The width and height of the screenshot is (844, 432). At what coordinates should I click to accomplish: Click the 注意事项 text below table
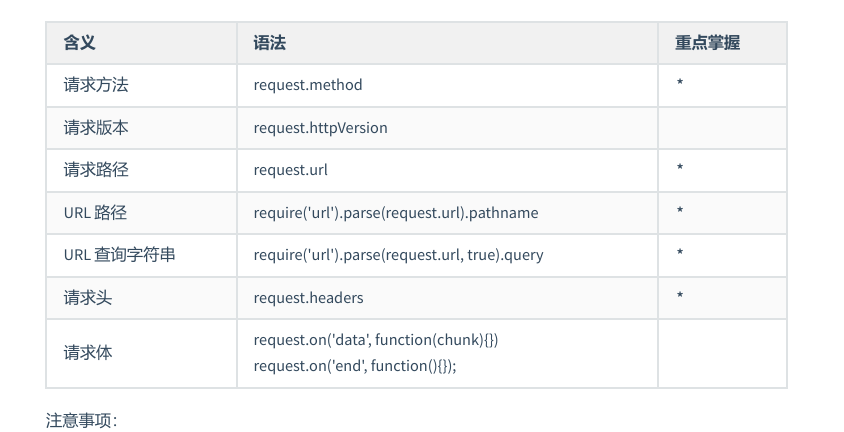[82, 420]
